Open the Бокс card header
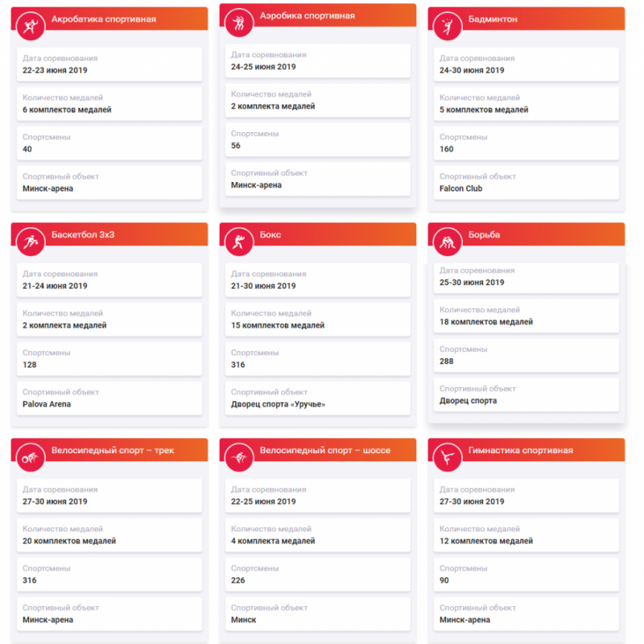Image resolution: width=644 pixels, height=644 pixels. click(x=318, y=234)
